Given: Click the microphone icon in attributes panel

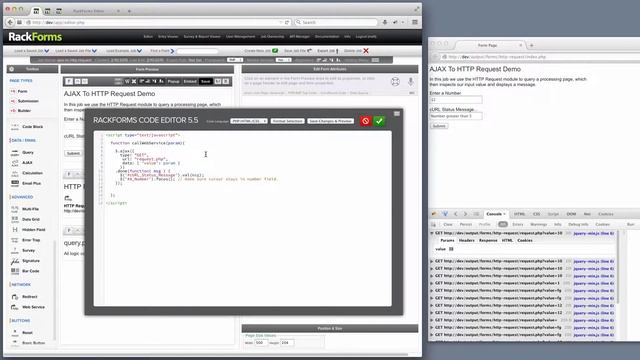Looking at the screenshot, I should (411, 81).
